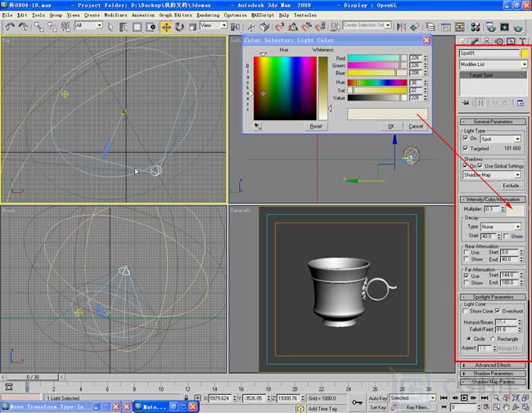Screen dimensions: 532x413
Task: Toggle the Light Type On checkbox
Action: click(x=466, y=138)
